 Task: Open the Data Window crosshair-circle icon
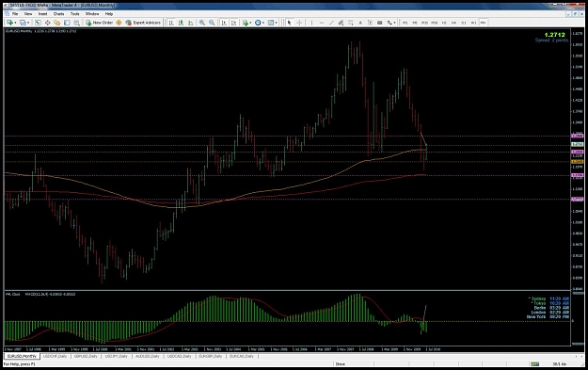click(48, 23)
